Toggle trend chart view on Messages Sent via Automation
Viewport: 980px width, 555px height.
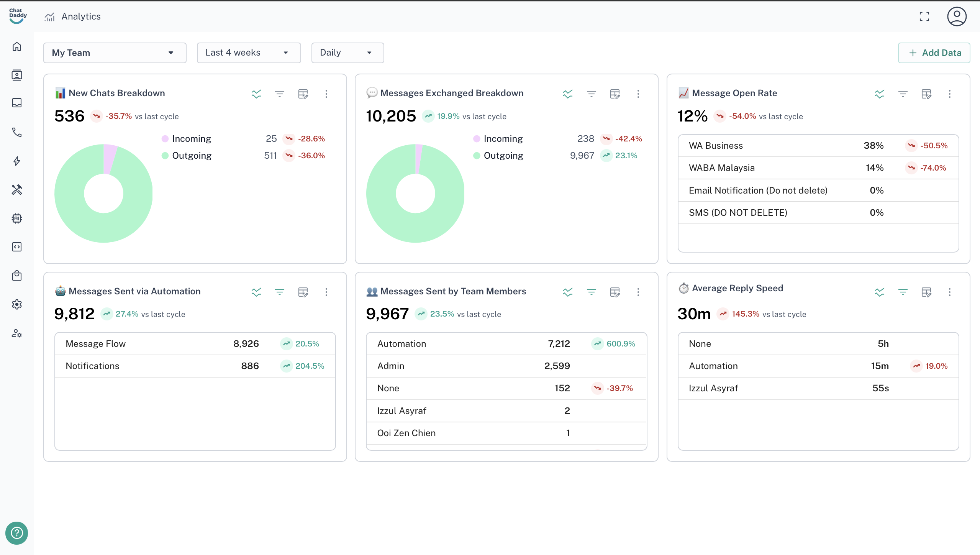coord(256,292)
